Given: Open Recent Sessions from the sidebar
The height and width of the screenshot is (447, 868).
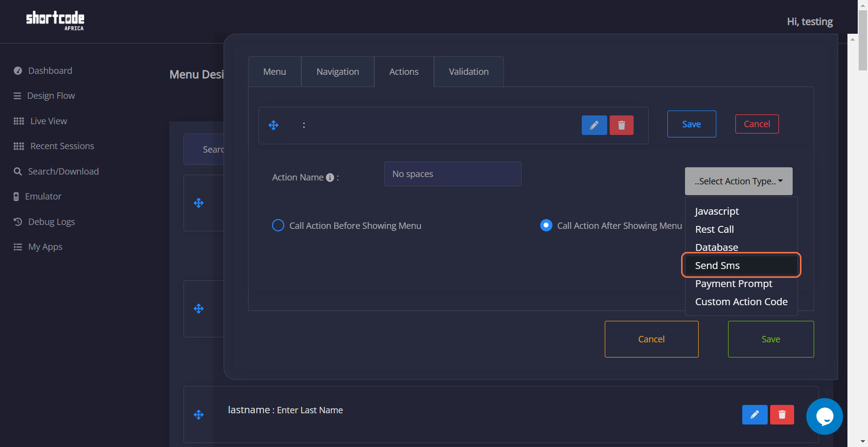Looking at the screenshot, I should 62,146.
